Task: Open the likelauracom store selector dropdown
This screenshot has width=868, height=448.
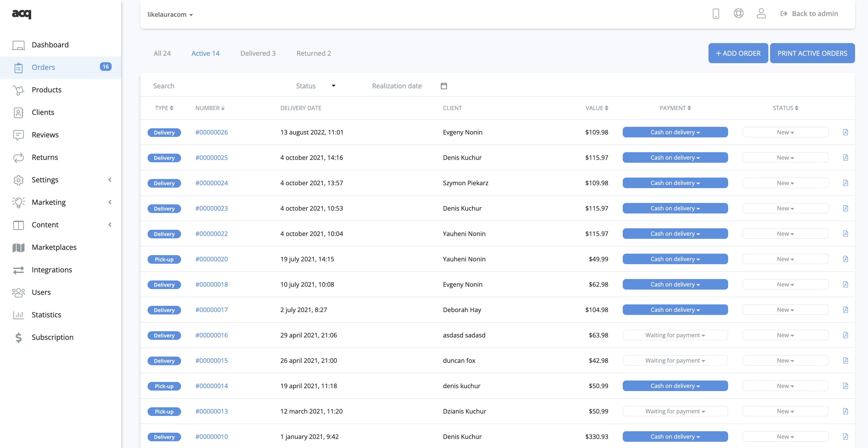Action: (170, 14)
